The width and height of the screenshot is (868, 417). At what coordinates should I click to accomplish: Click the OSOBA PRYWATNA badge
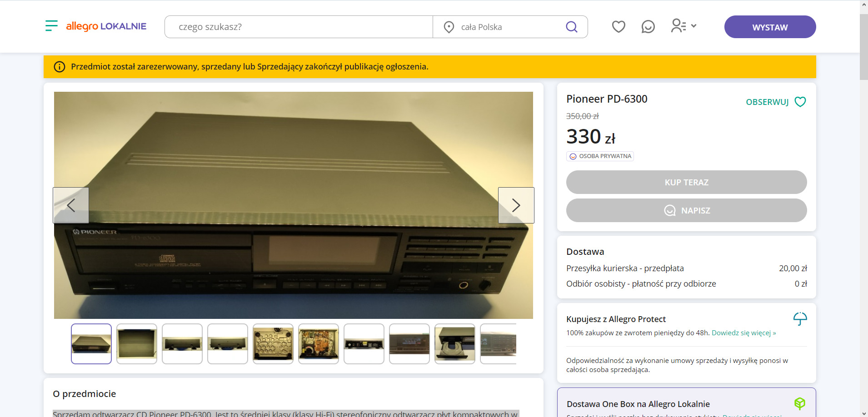click(600, 156)
